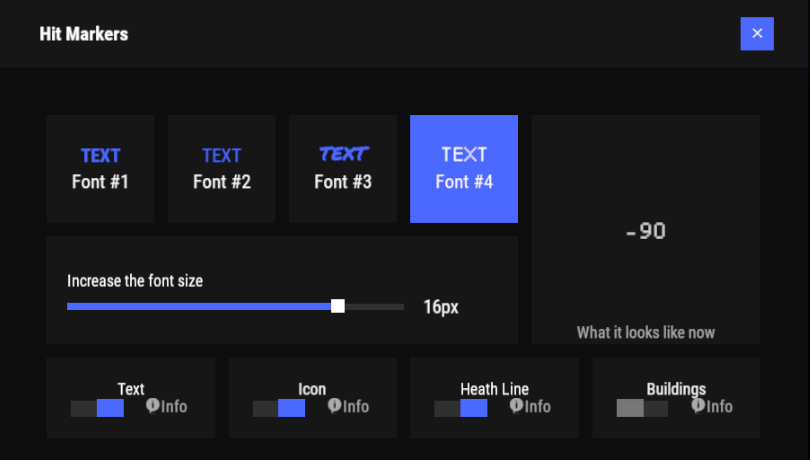This screenshot has height=460, width=810.
Task: Click the unfilled end of the font size slider
Action: [385, 306]
